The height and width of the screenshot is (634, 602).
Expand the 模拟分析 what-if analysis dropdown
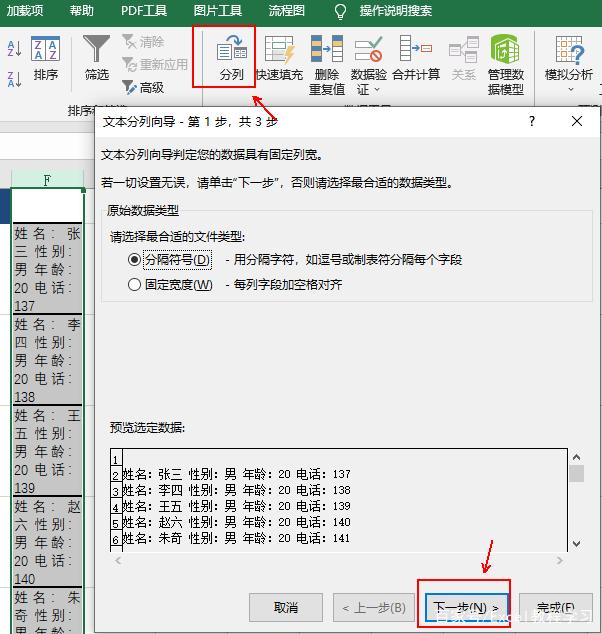click(x=570, y=89)
